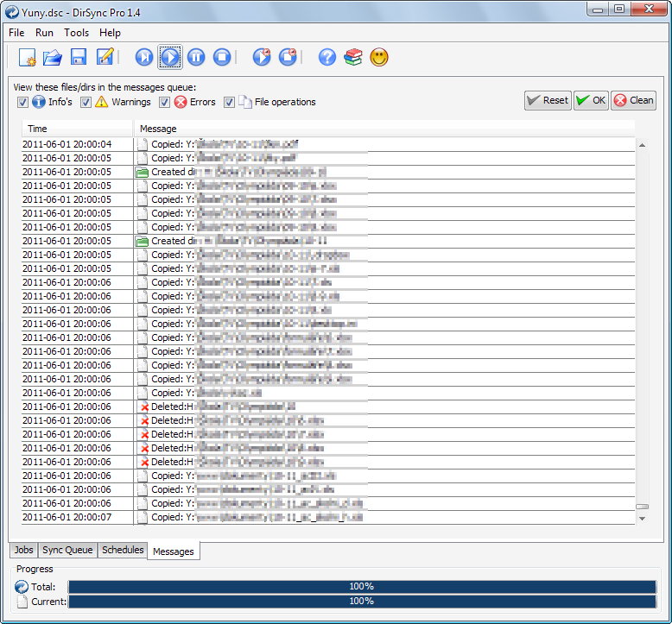Select the last row at 2011-06-01 20:00:07

[328, 517]
